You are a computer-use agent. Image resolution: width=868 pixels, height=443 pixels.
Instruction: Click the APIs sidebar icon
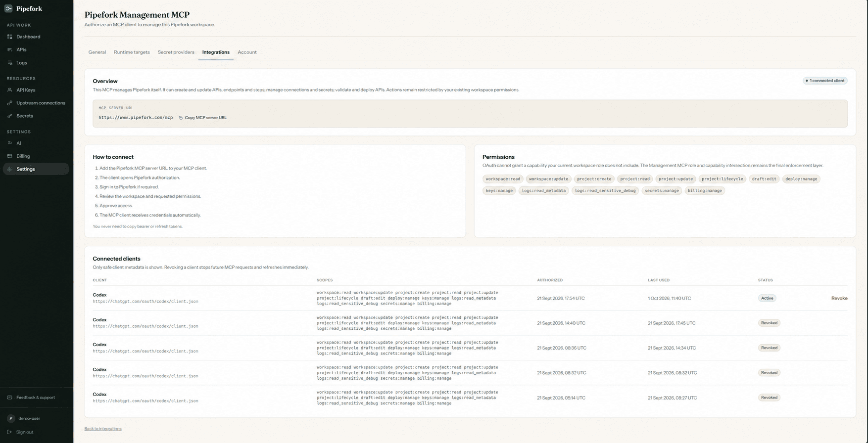pyautogui.click(x=9, y=49)
